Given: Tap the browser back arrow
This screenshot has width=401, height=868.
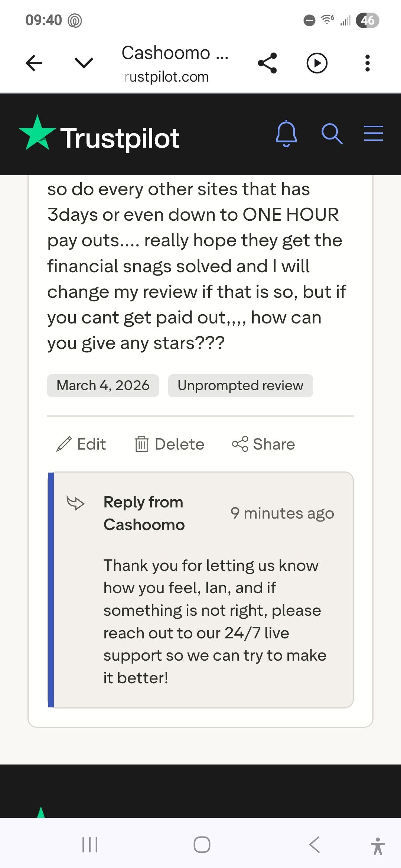Looking at the screenshot, I should point(34,63).
